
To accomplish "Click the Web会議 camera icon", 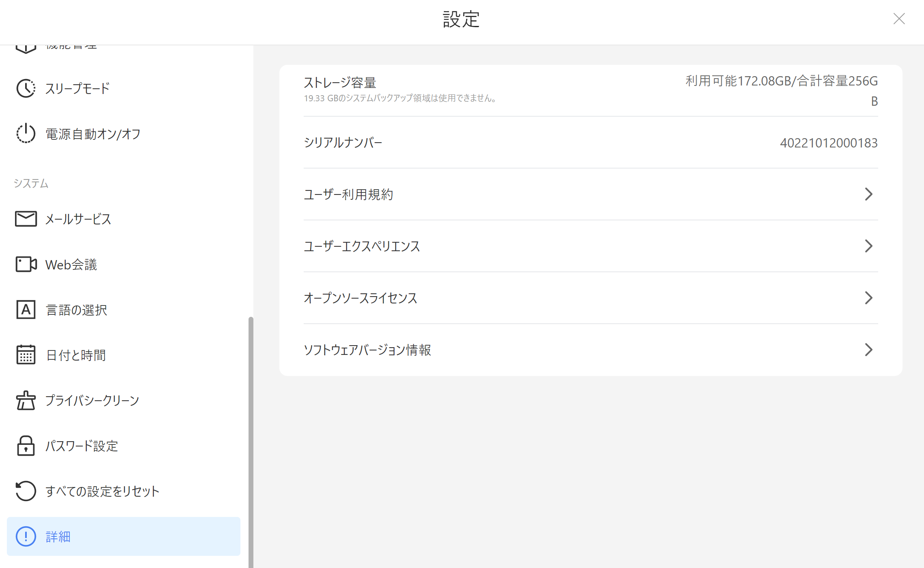I will [x=26, y=264].
